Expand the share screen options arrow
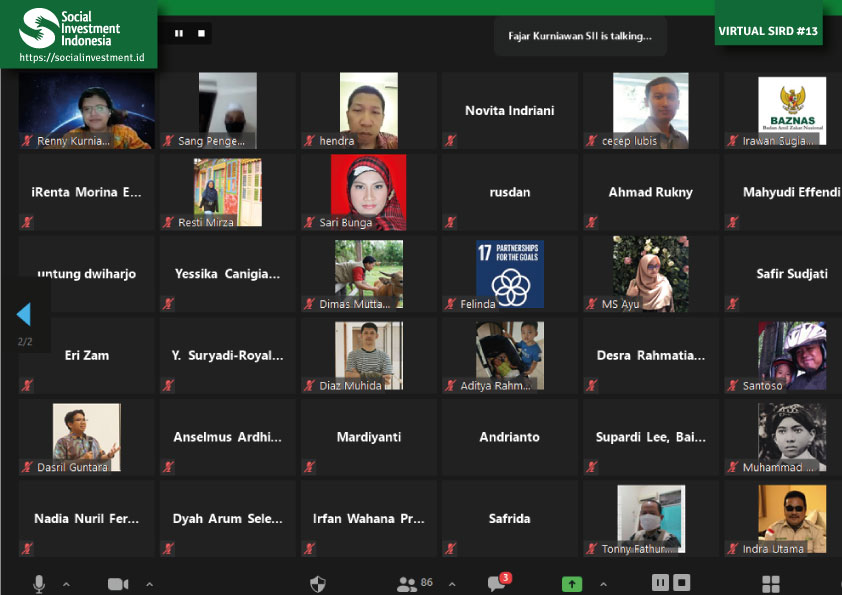The height and width of the screenshot is (595, 842). click(603, 584)
